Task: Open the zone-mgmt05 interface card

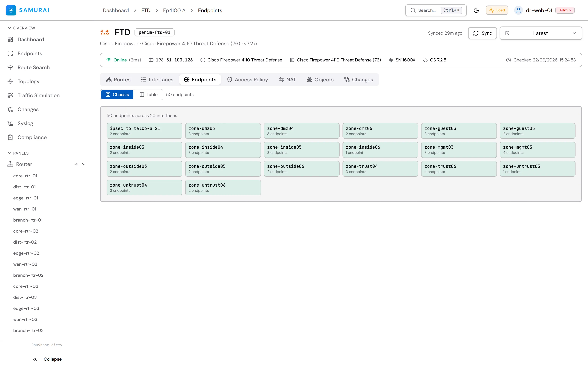Action: tap(537, 150)
